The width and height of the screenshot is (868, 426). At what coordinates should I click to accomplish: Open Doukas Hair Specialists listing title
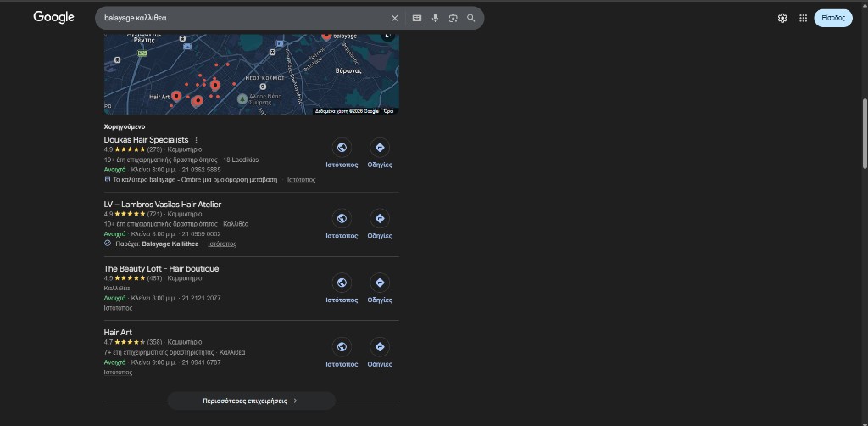coord(146,140)
